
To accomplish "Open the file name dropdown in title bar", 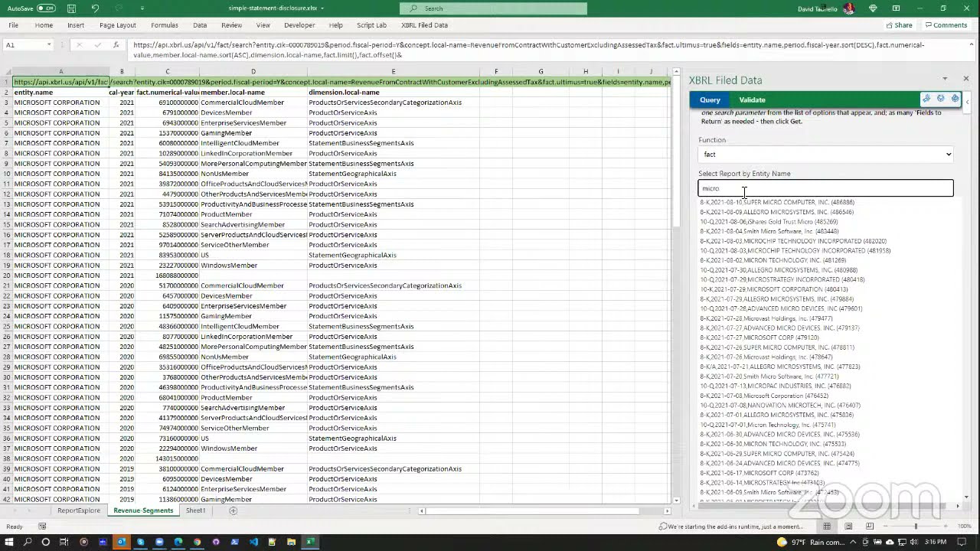I will point(322,8).
